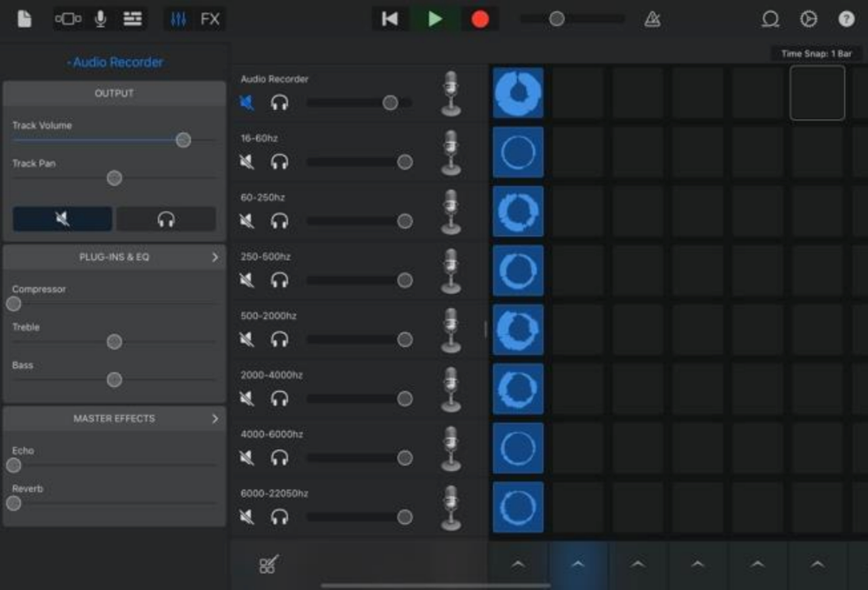Solo the 6000-22050hz track
Screen dimensions: 868x590
(279, 517)
